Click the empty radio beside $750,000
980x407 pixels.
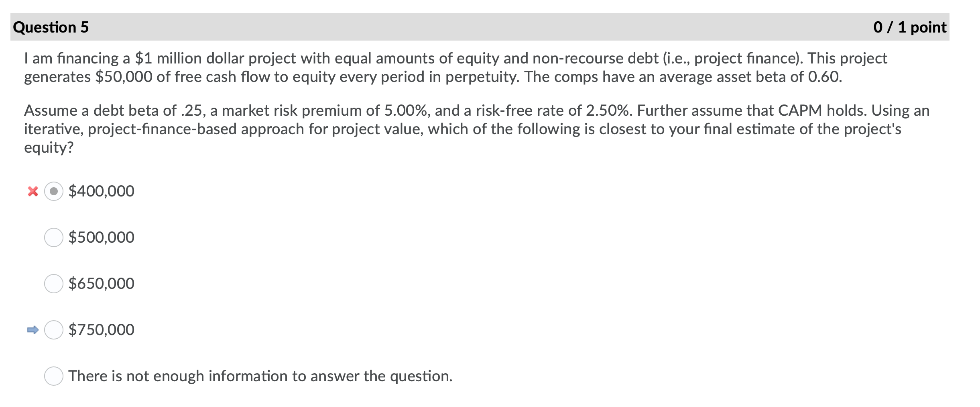54,330
